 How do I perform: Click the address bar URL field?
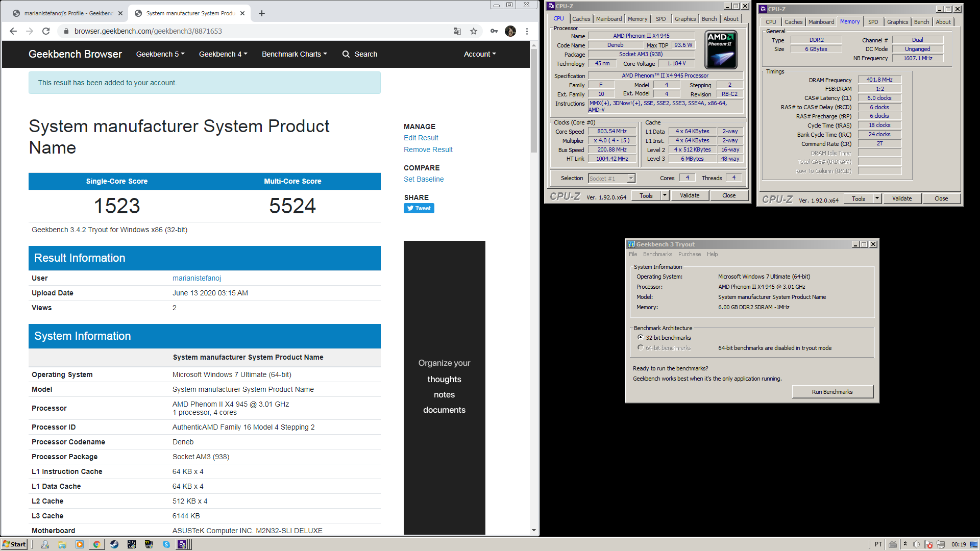coord(255,31)
